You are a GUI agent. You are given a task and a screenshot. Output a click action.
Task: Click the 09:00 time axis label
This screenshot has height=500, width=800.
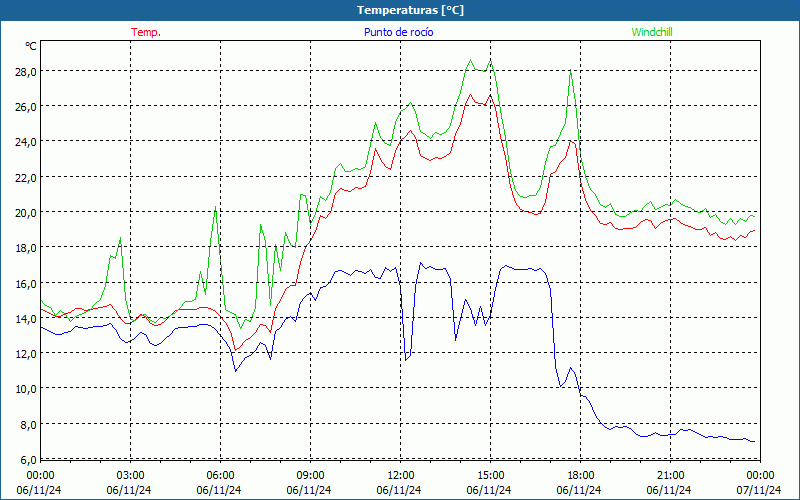tap(310, 475)
